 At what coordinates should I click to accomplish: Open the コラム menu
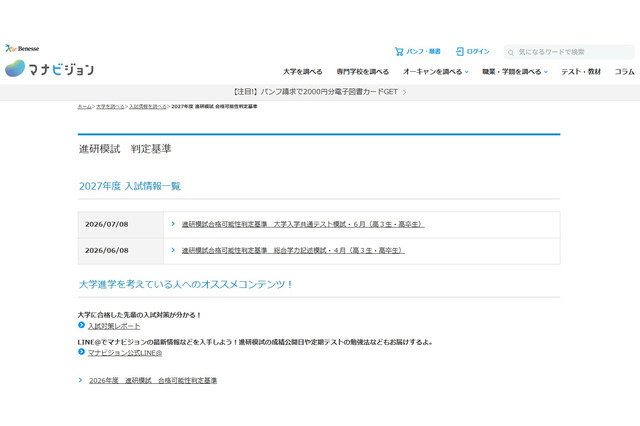point(624,72)
